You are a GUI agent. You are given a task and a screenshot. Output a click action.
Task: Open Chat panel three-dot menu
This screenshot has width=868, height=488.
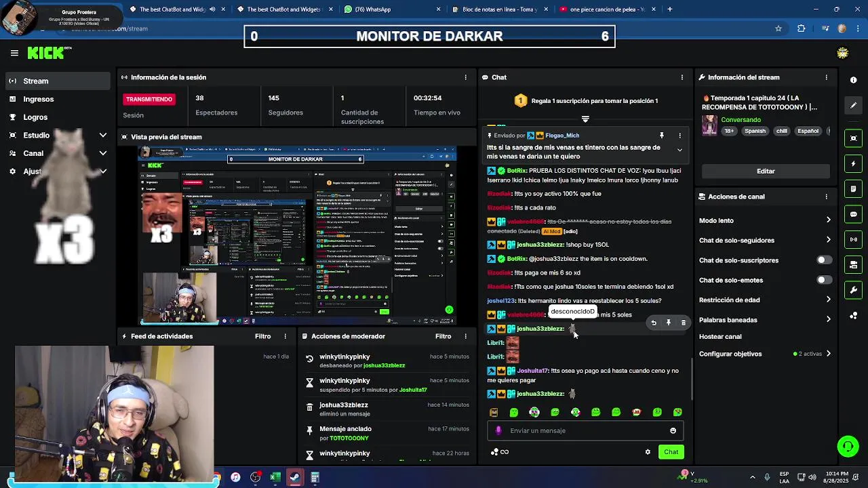[x=682, y=77]
